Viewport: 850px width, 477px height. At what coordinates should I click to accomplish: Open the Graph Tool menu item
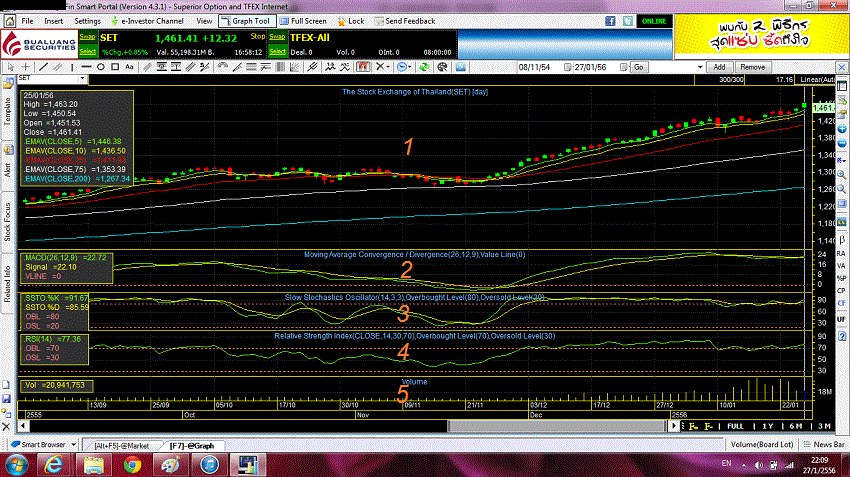[247, 21]
